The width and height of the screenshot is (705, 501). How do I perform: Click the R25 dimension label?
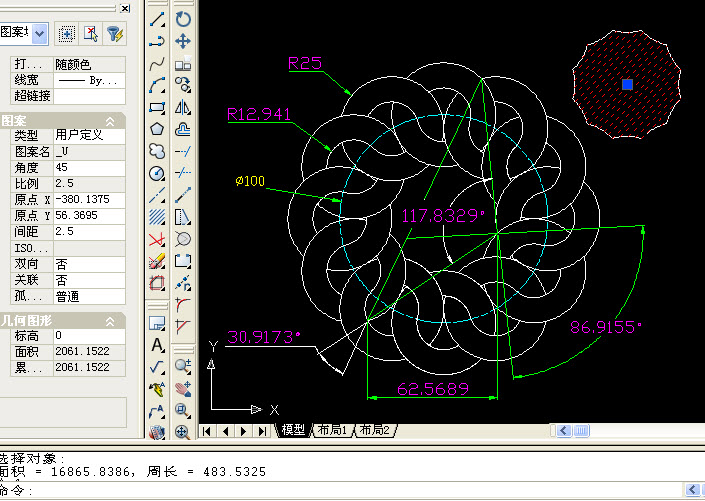tap(305, 63)
